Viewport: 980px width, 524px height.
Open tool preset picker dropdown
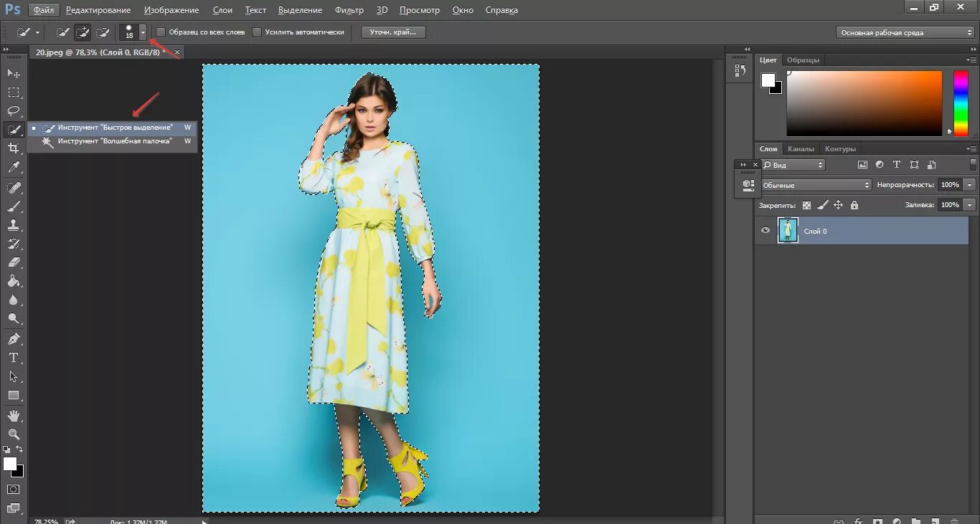37,32
